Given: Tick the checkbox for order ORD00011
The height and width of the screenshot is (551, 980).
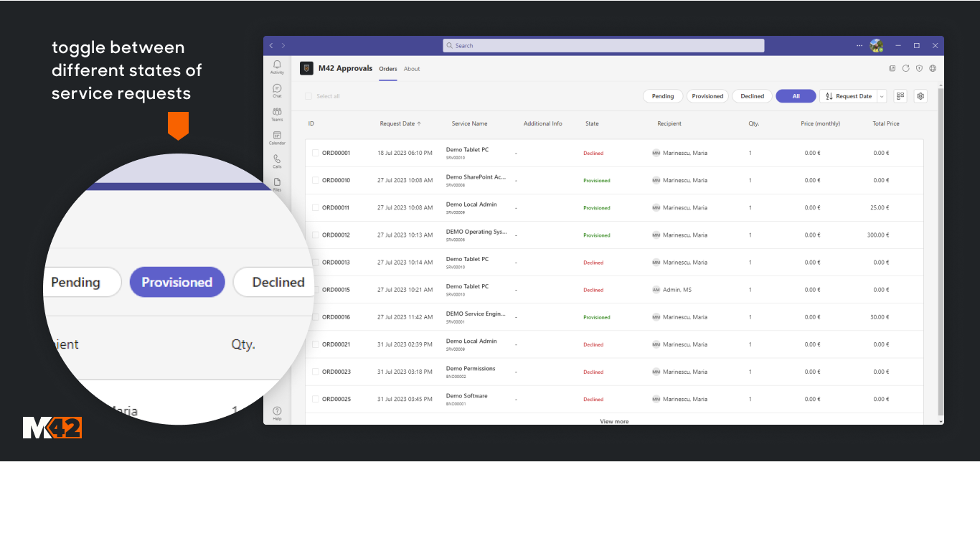Looking at the screenshot, I should coord(316,207).
